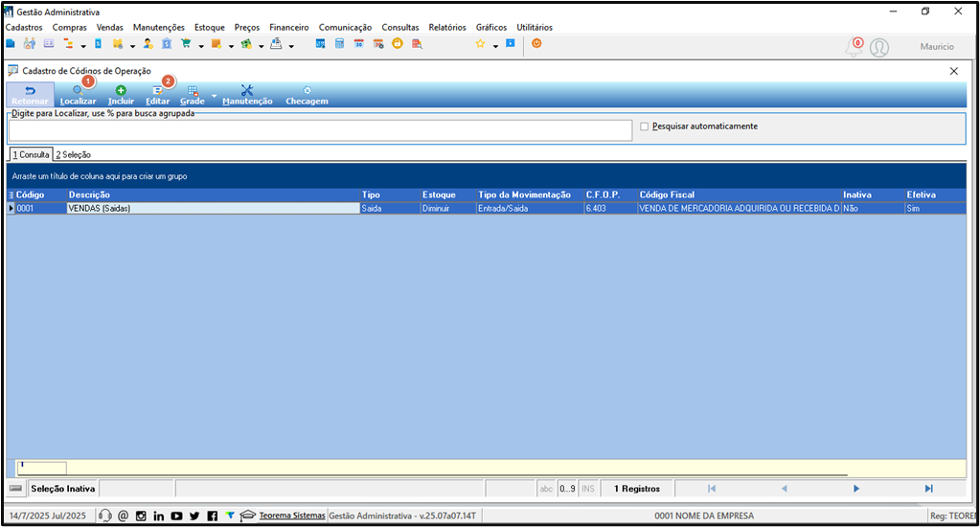The height and width of the screenshot is (527, 980).
Task: Open the Vendas menu
Action: 109,27
